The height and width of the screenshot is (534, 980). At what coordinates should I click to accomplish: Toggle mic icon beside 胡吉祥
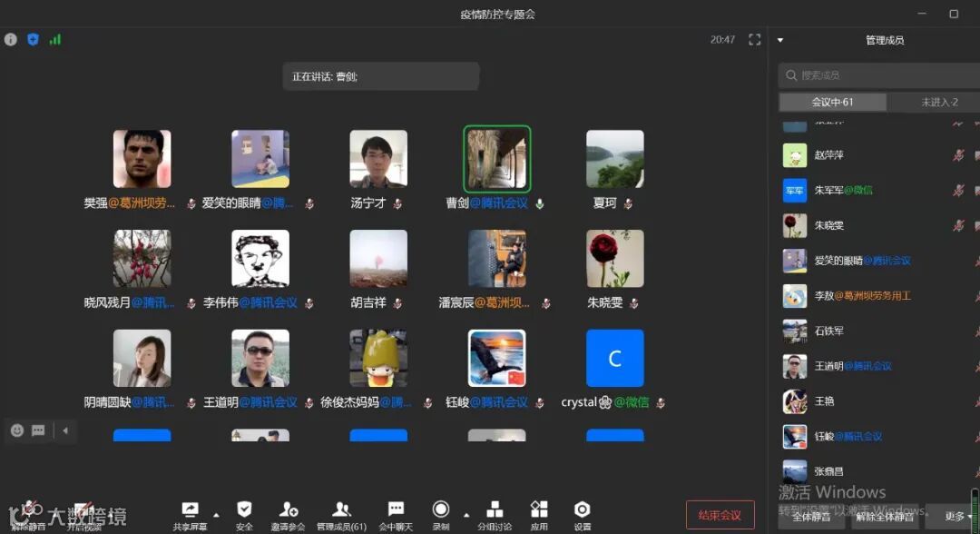click(397, 303)
